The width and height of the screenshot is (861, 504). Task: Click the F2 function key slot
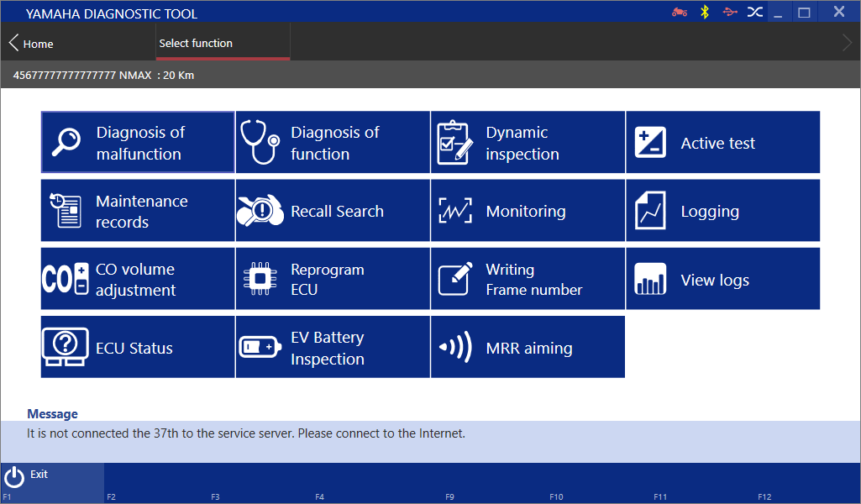tap(156, 483)
